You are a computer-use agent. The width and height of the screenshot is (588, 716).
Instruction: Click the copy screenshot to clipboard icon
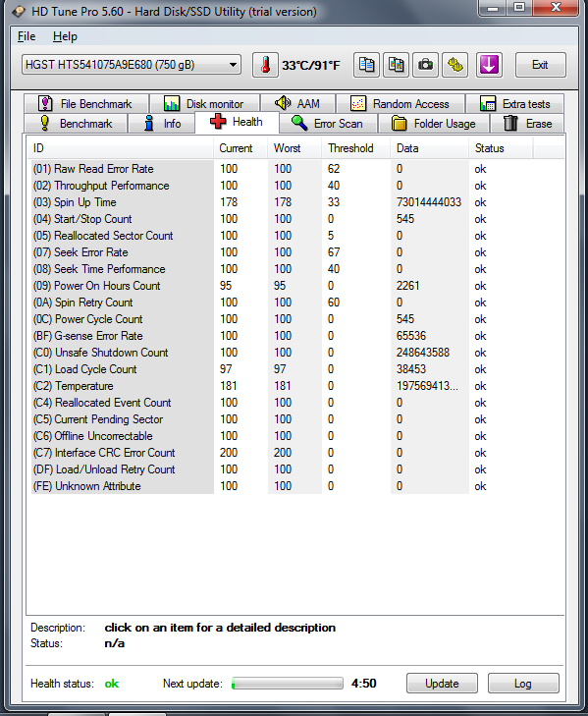point(396,65)
